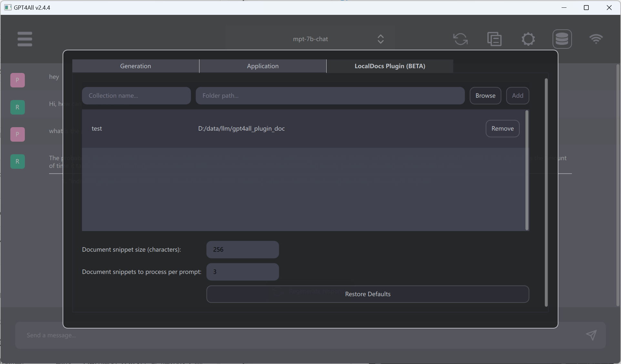Click the D:/data/llm/gpt4all_plugin_doc path text

click(x=241, y=128)
